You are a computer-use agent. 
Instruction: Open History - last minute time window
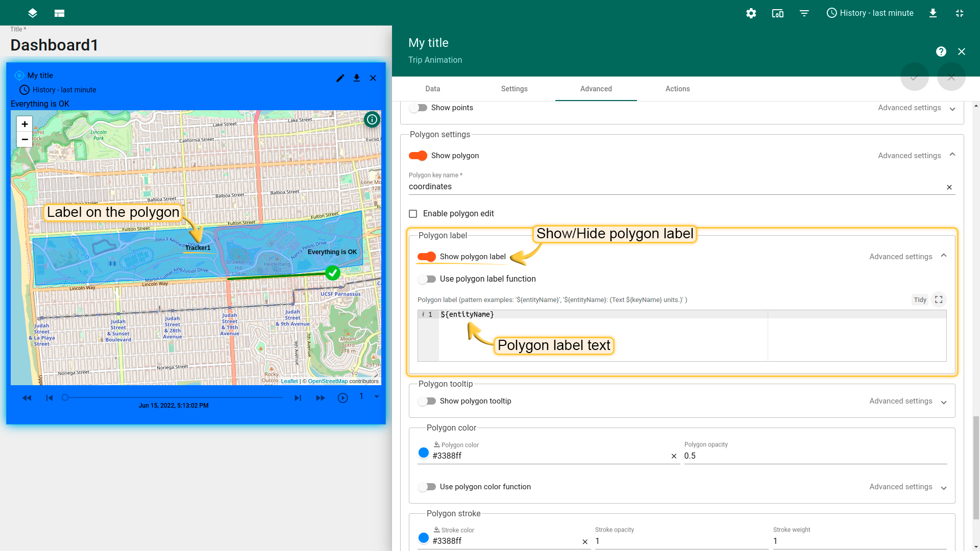click(870, 13)
